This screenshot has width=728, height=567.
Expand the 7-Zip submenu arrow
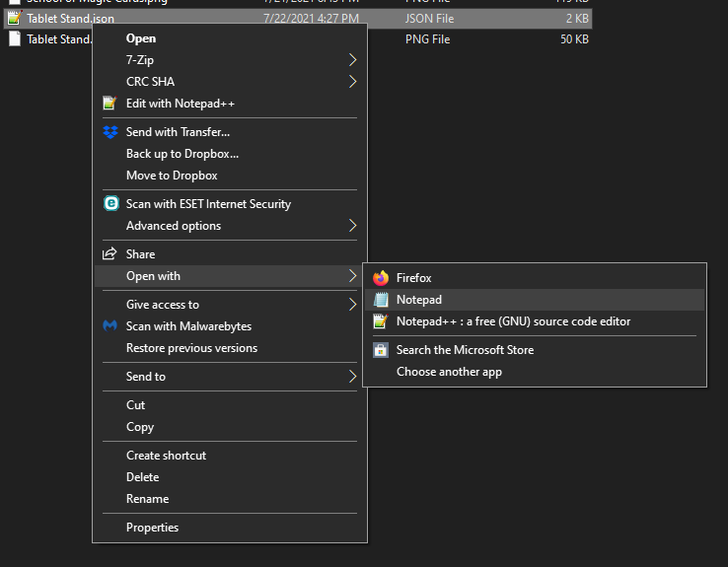(353, 60)
